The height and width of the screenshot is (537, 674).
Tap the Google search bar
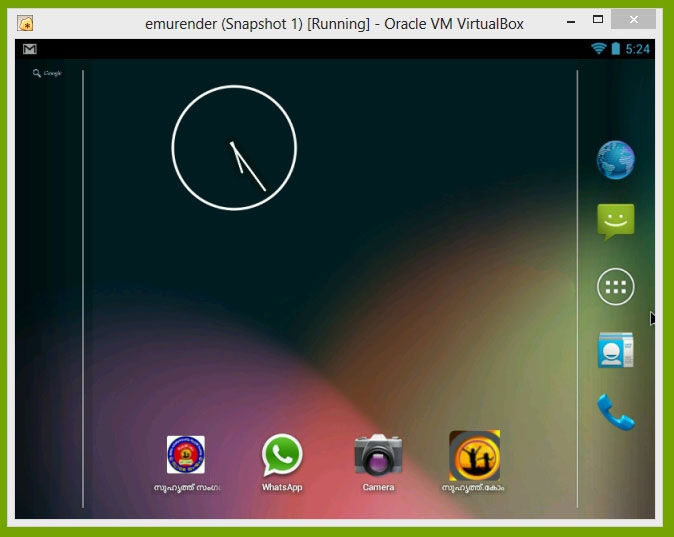[x=47, y=73]
